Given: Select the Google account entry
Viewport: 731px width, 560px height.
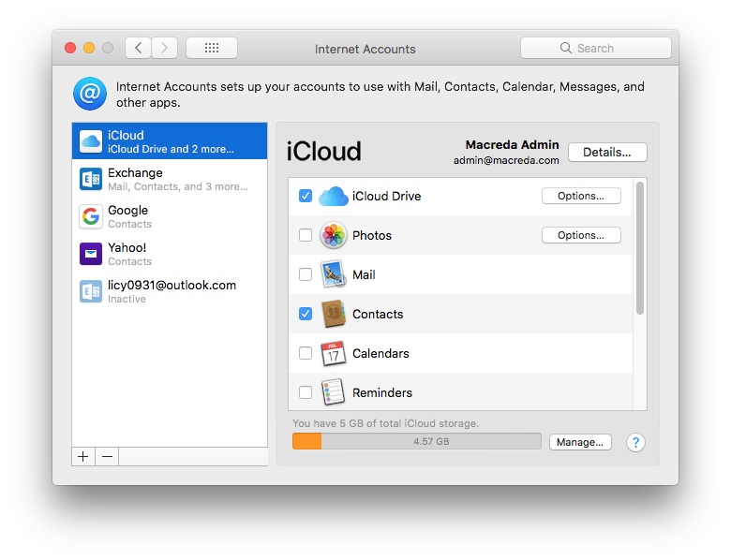Looking at the screenshot, I should tap(170, 216).
